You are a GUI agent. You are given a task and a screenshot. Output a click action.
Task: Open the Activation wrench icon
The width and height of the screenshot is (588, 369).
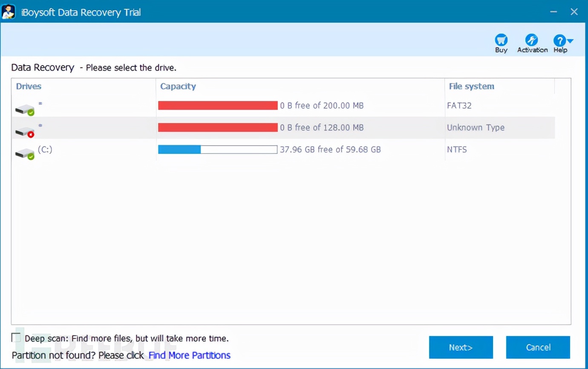tap(531, 40)
